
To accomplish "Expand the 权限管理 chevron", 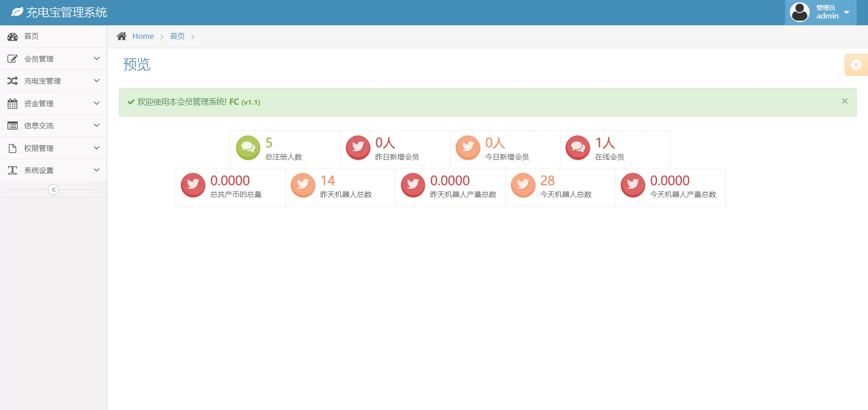I will coord(96,148).
